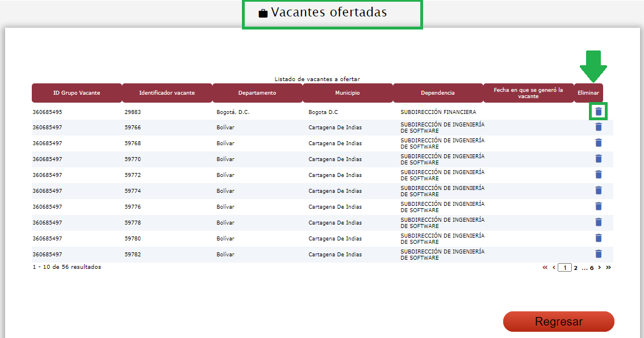Click the Regresar button
The height and width of the screenshot is (338, 644).
click(558, 322)
